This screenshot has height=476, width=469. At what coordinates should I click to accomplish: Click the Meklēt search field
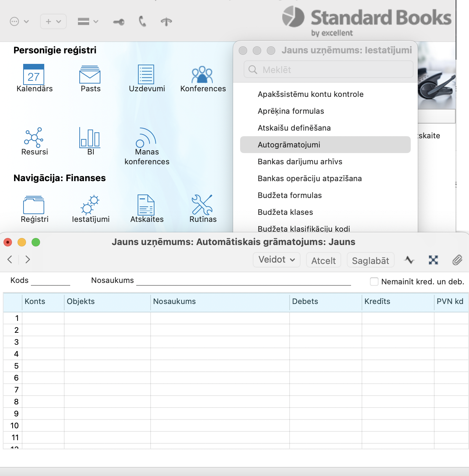[x=329, y=70]
